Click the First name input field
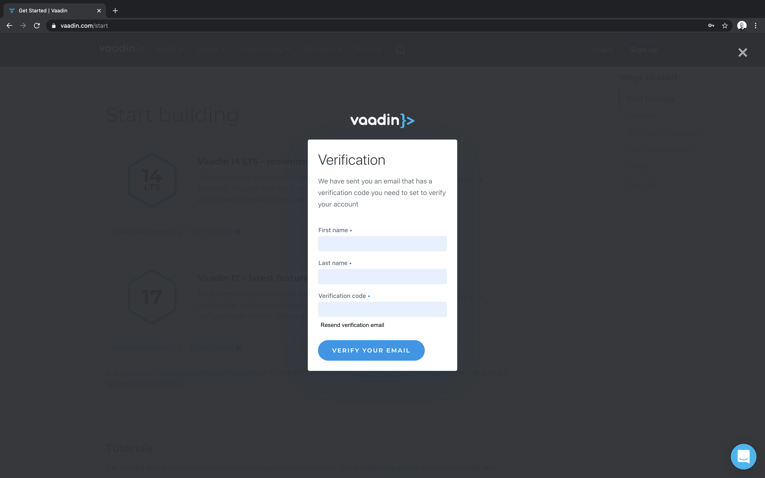 382,243
